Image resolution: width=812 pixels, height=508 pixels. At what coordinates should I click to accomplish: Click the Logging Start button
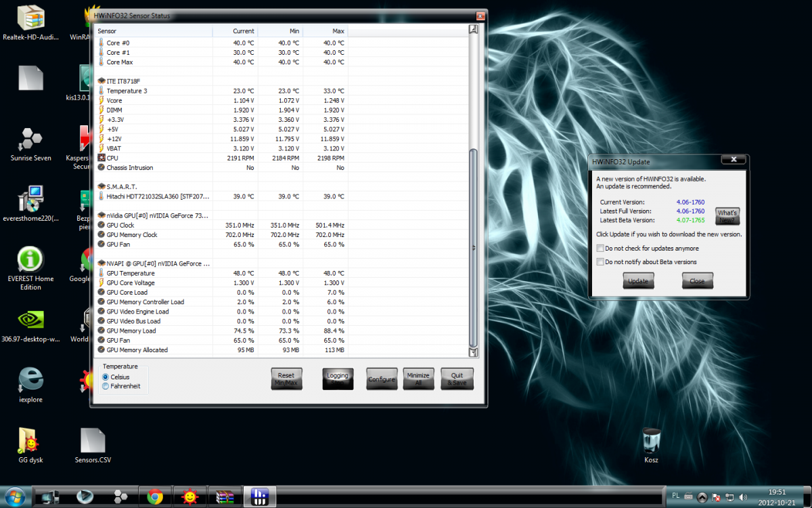[338, 379]
